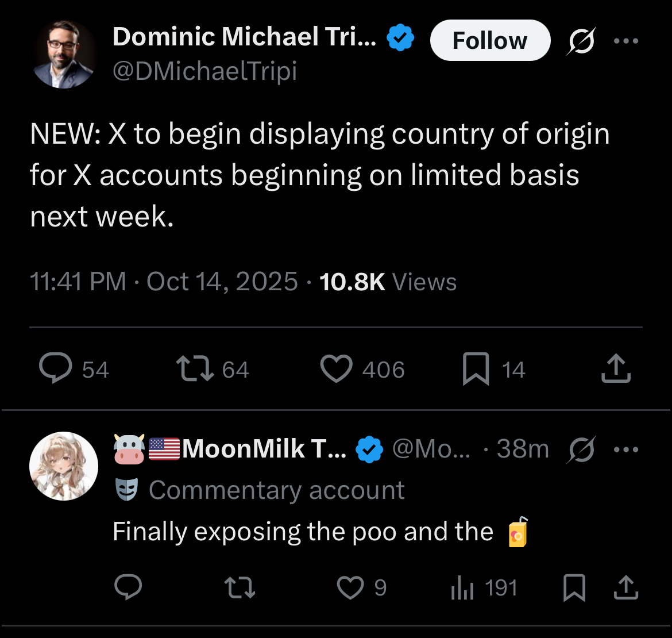672x638 pixels.
Task: Repost MoonMilk's reply
Action: [x=240, y=588]
